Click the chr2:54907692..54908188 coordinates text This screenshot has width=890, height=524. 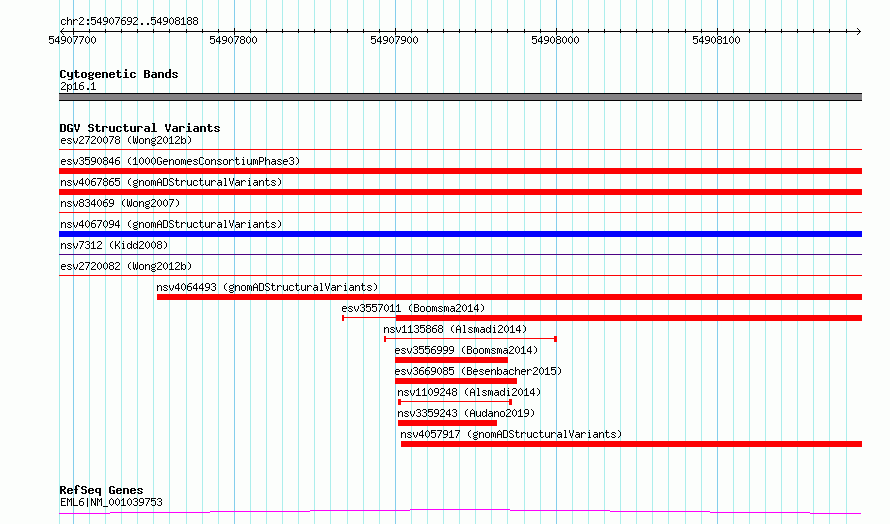[x=129, y=22]
